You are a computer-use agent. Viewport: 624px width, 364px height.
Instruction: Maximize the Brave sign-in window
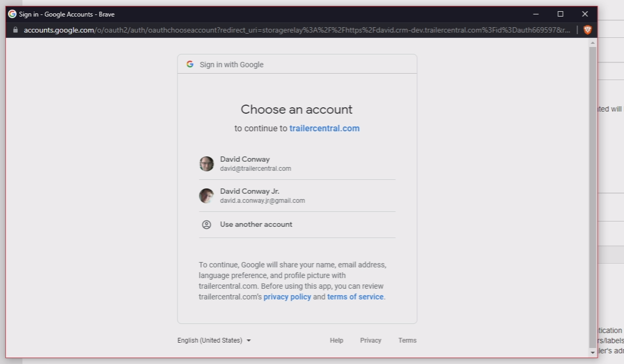[560, 14]
